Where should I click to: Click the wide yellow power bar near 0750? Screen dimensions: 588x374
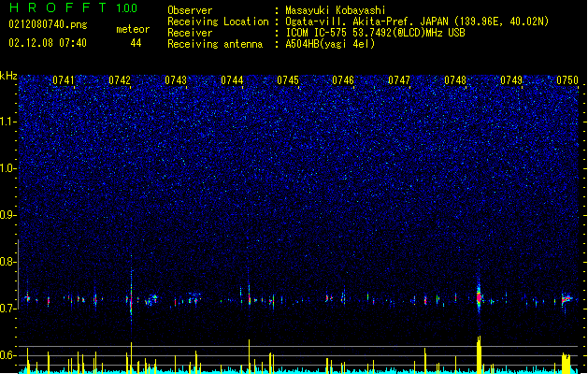coord(566,363)
